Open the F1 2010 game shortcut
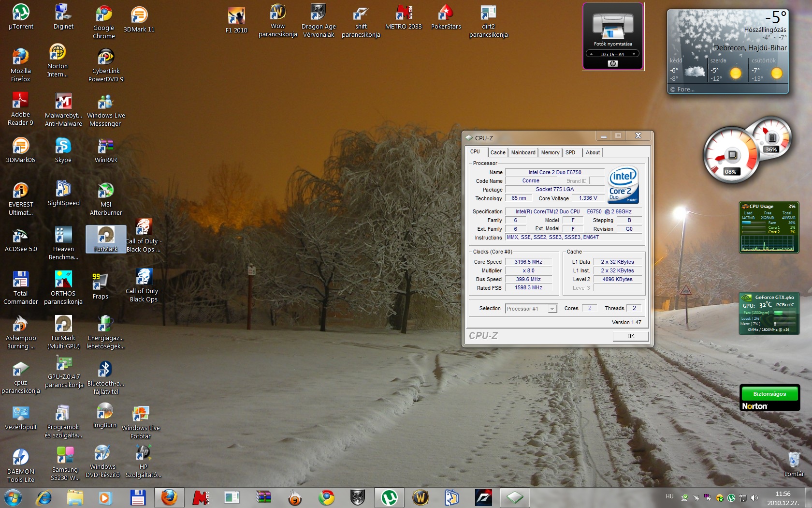The image size is (812, 508). pyautogui.click(x=236, y=20)
